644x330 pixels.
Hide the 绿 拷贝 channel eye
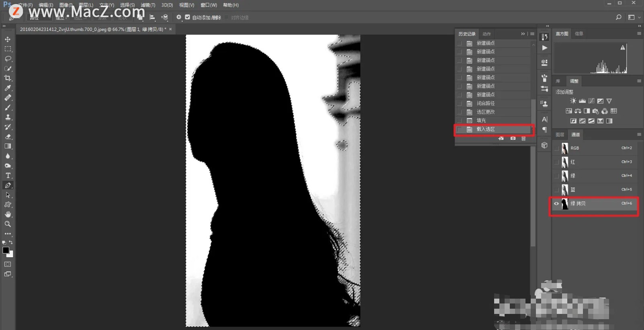coord(556,204)
